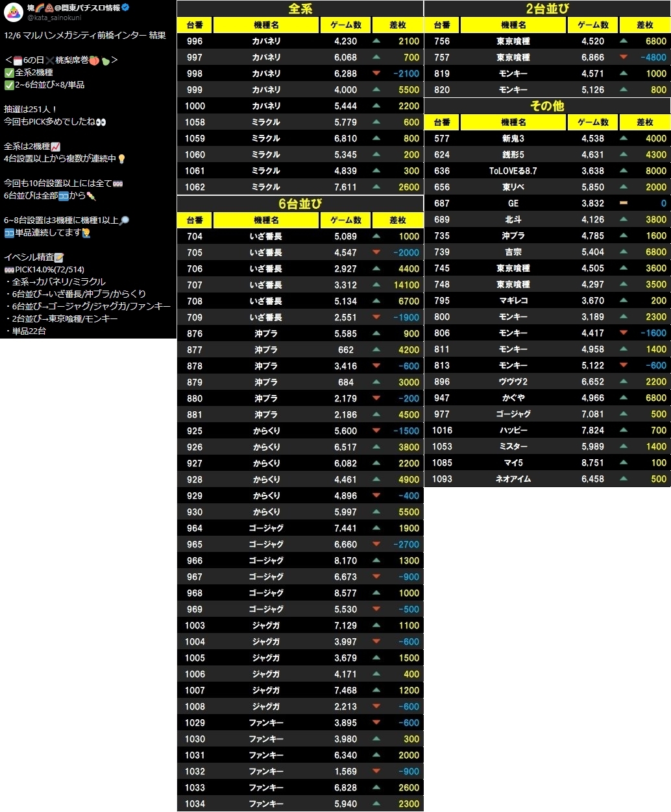This screenshot has width=671, height=812.
Task: Select the 東リベ name in row 656
Action: click(513, 187)
